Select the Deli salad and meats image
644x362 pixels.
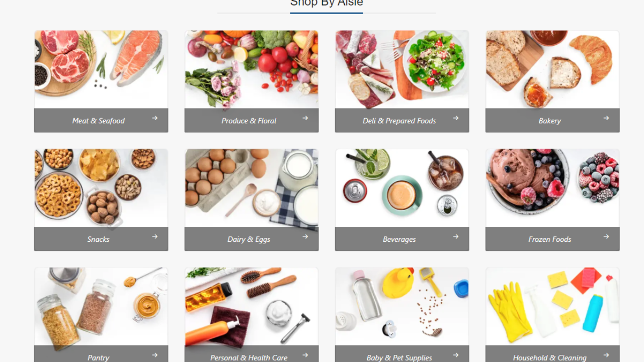point(402,69)
